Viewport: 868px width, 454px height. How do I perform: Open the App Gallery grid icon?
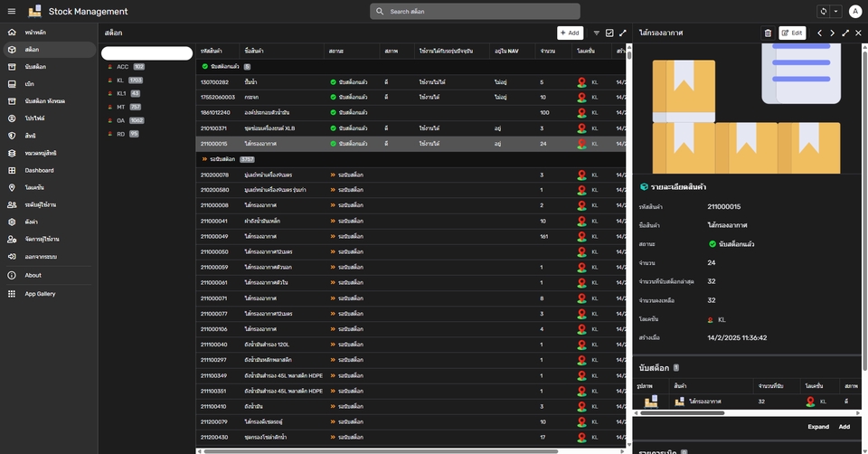coord(12,294)
